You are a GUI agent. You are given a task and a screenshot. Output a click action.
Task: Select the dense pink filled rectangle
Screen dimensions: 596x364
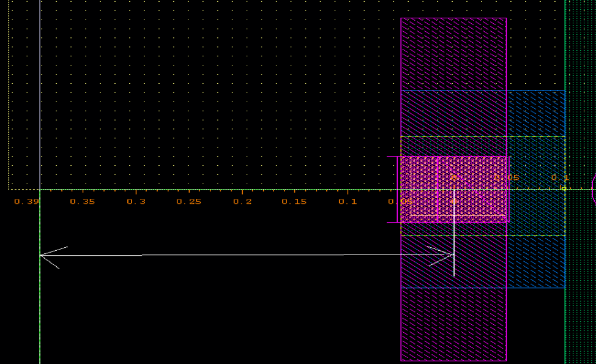pos(454,188)
